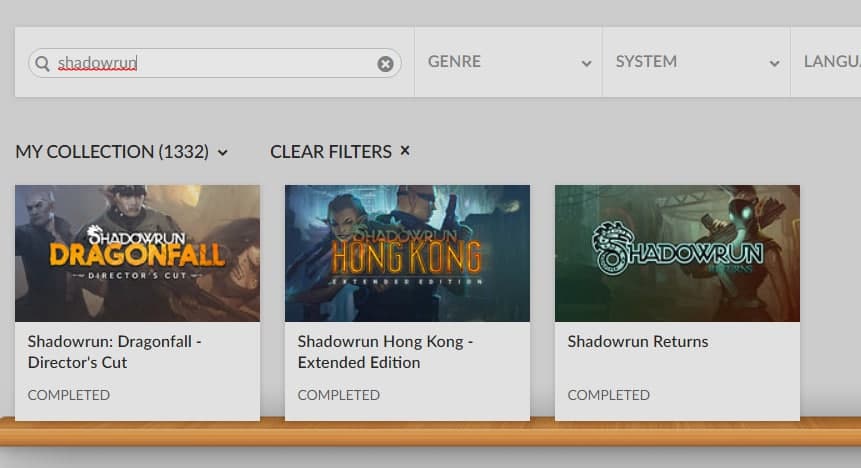Screen dimensions: 861x468
Task: Select the Shadowrun Returns title text
Action: [x=638, y=342]
